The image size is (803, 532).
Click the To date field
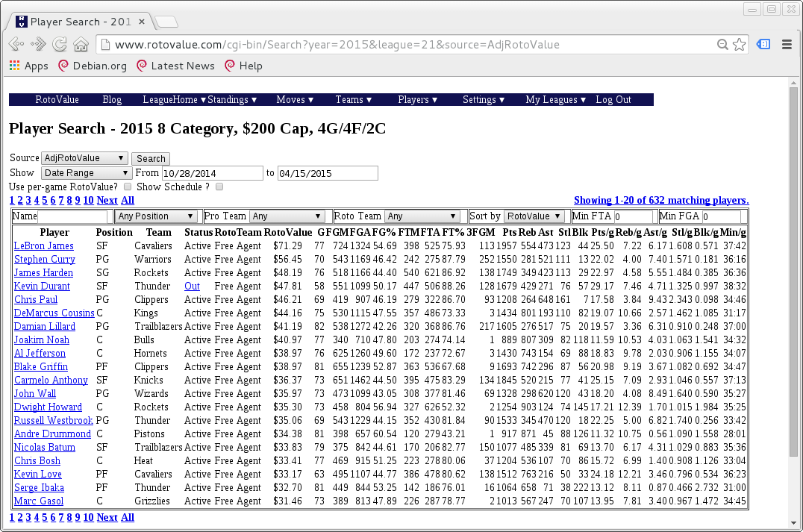pyautogui.click(x=328, y=173)
